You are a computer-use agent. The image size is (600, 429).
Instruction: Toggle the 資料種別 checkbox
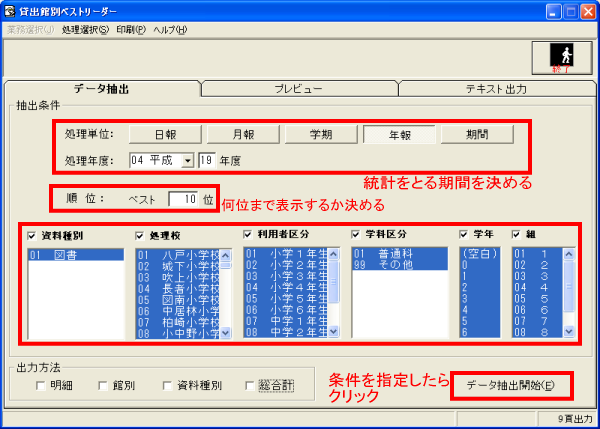coord(32,236)
